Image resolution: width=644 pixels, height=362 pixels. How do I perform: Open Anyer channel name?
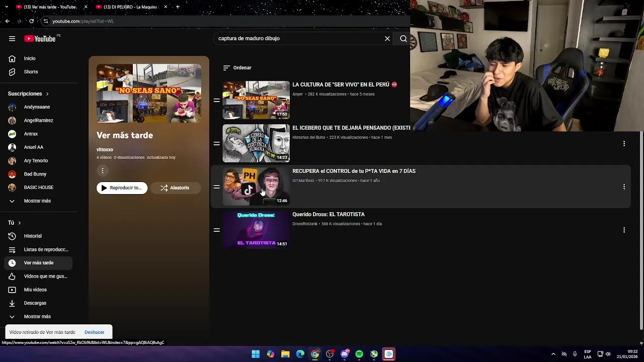(x=297, y=95)
